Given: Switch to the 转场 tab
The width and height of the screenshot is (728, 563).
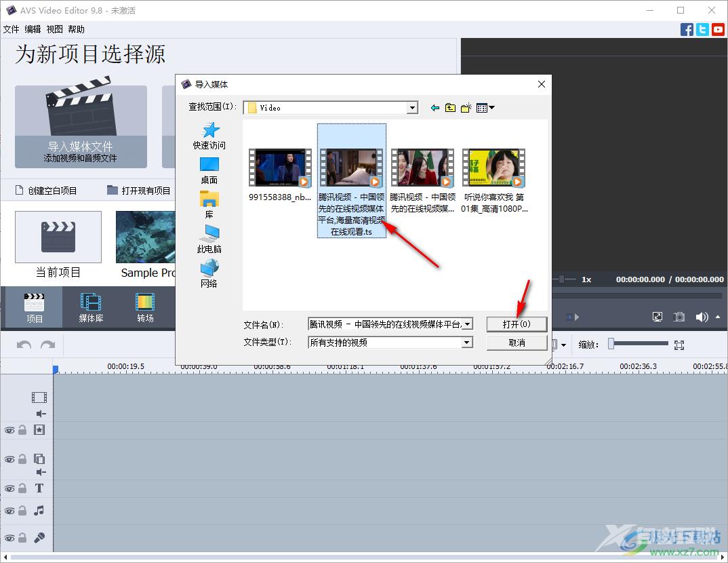Looking at the screenshot, I should pyautogui.click(x=145, y=307).
